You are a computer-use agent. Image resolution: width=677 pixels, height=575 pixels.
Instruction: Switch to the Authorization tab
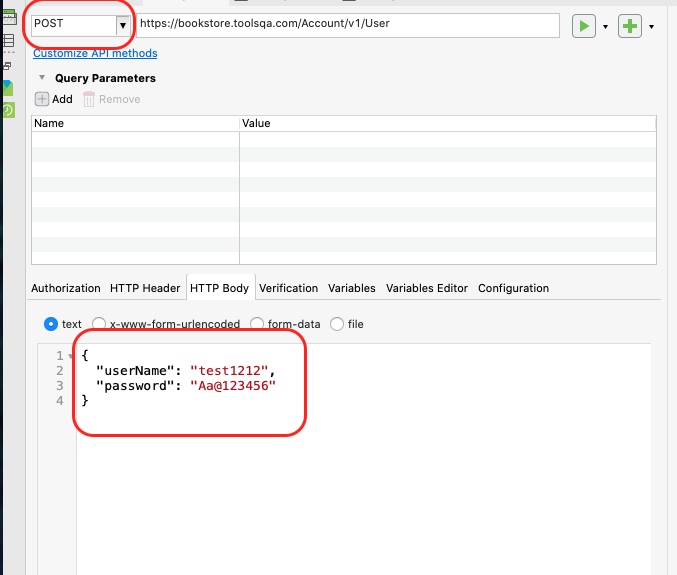(x=66, y=288)
